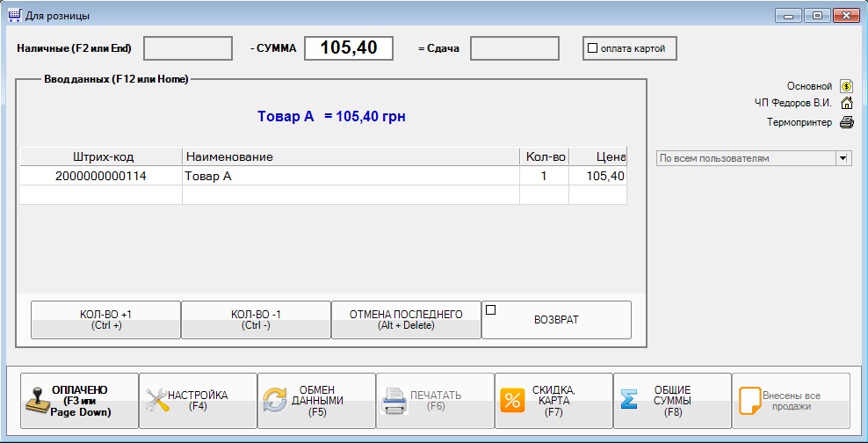
Task: Click the ОБМЕН ДАННЫМИ refresh arrows icon
Action: click(275, 401)
